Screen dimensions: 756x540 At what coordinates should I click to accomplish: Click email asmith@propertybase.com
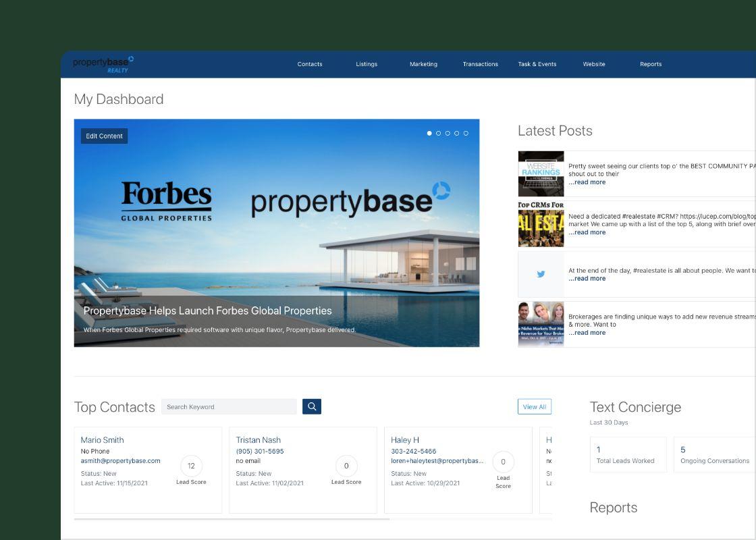pos(121,461)
